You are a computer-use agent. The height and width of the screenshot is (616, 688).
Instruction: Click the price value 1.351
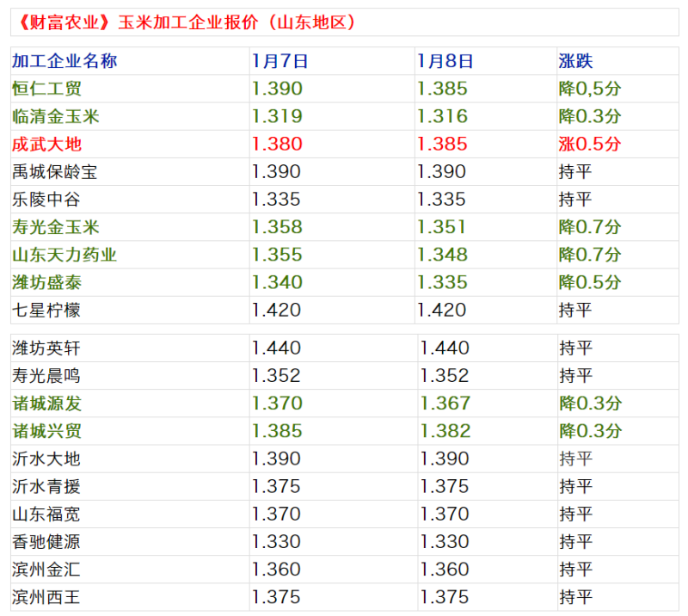(441, 227)
